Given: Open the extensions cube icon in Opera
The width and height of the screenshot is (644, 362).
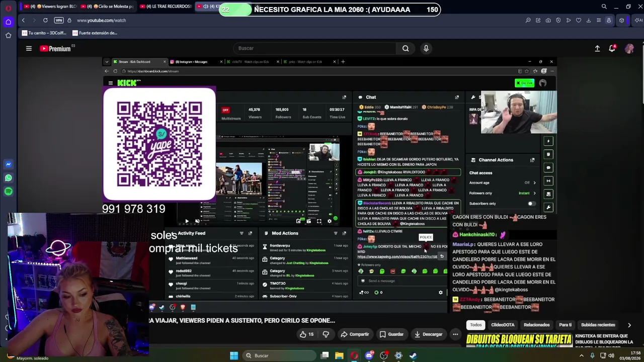Looking at the screenshot, I should pos(622,20).
